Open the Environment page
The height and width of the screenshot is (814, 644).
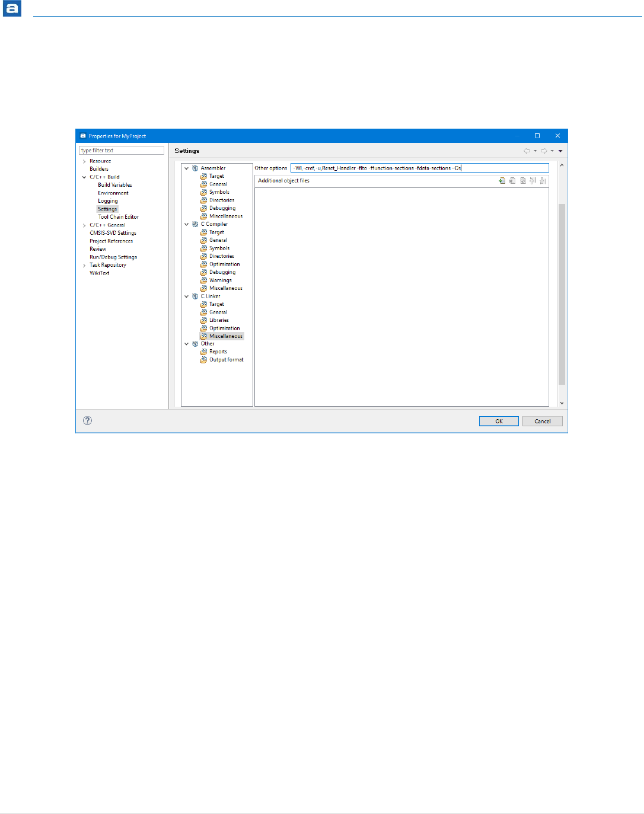coord(113,193)
